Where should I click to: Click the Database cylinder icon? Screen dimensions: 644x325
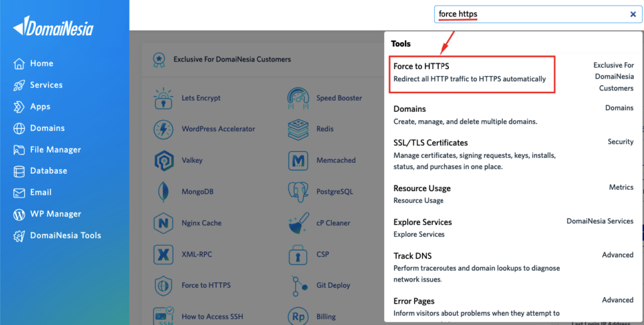[19, 171]
